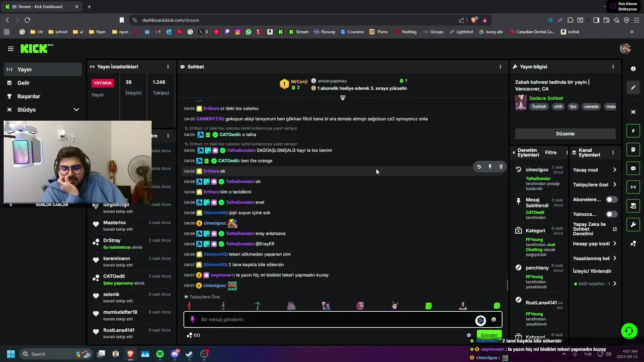Go to the Kick logo home
This screenshot has height=362, width=644.
[36, 48]
